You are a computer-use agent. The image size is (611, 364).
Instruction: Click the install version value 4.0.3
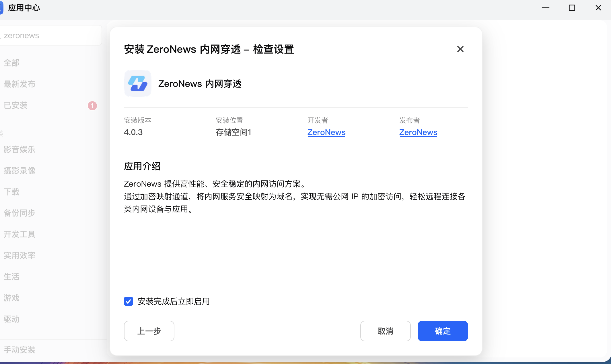(x=133, y=132)
